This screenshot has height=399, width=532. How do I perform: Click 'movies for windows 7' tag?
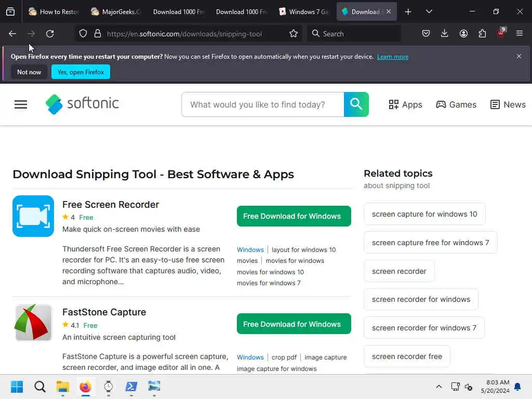point(269,283)
